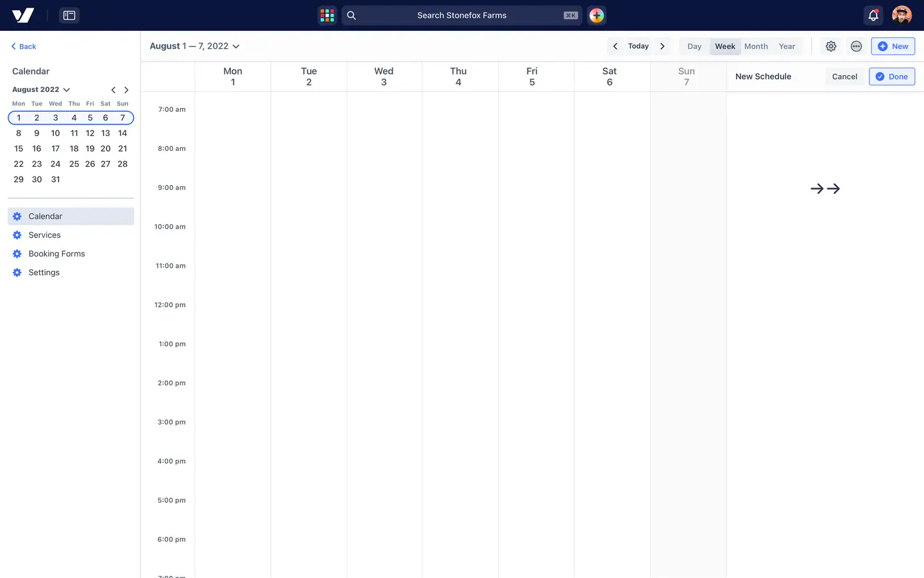Click the double arrow icon in schedule panel
Image resolution: width=924 pixels, height=578 pixels.
(x=825, y=189)
